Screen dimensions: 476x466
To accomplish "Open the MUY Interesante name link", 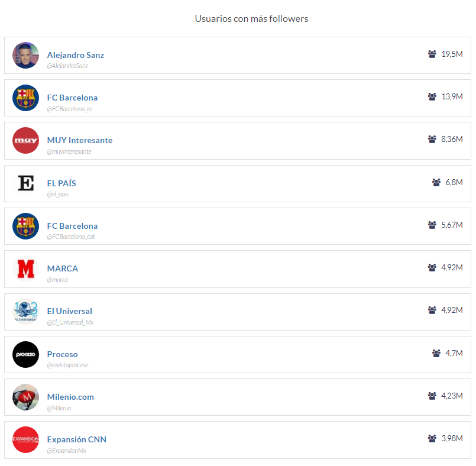I will point(80,140).
